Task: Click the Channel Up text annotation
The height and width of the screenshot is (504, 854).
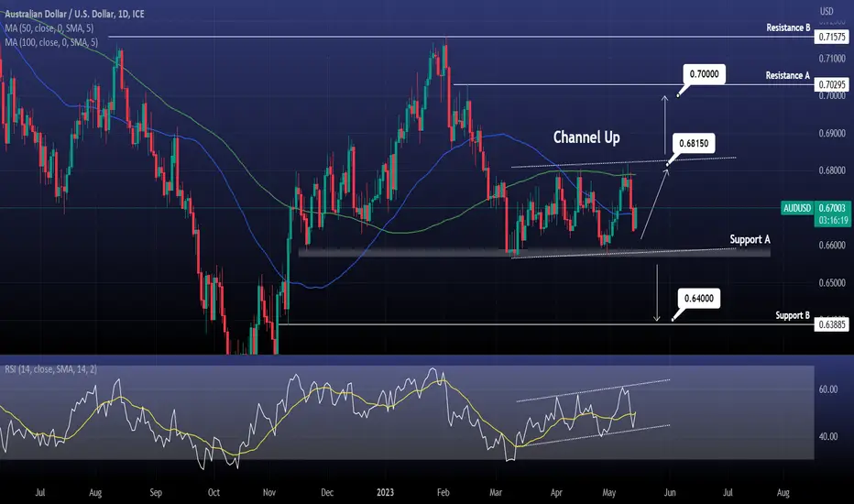Action: [586, 137]
